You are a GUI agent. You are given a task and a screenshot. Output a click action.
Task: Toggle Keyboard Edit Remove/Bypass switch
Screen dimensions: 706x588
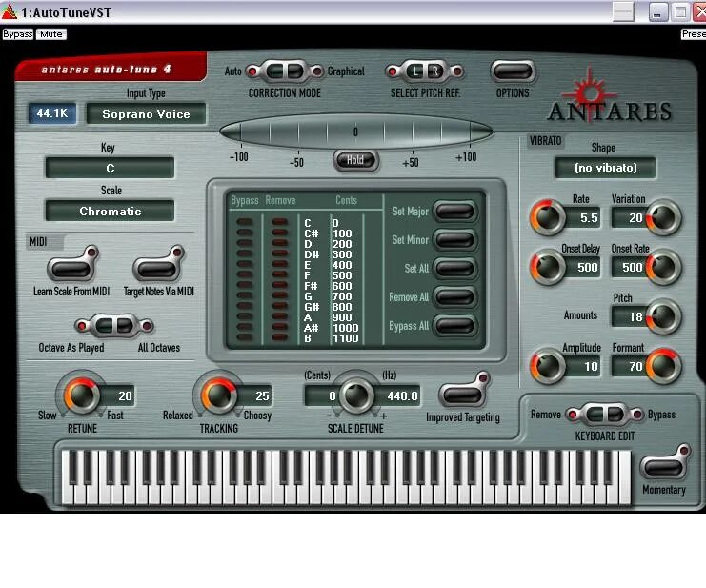click(605, 415)
